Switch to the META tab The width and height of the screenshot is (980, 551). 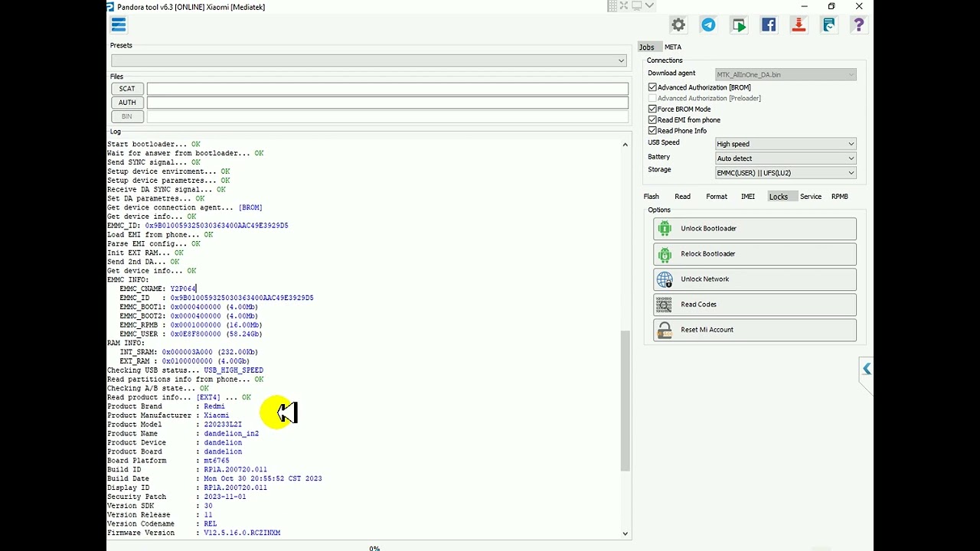[673, 47]
